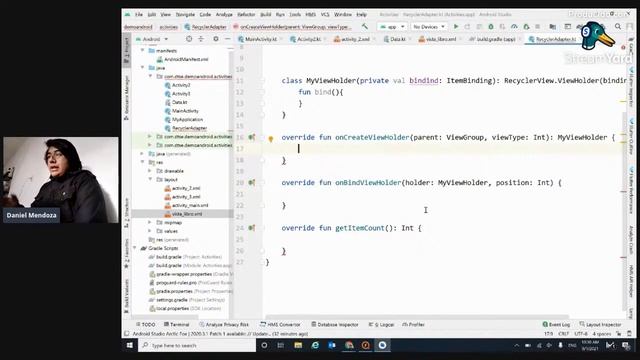Click the green Run app button
This screenshot has width=640, height=360.
(x=456, y=27)
